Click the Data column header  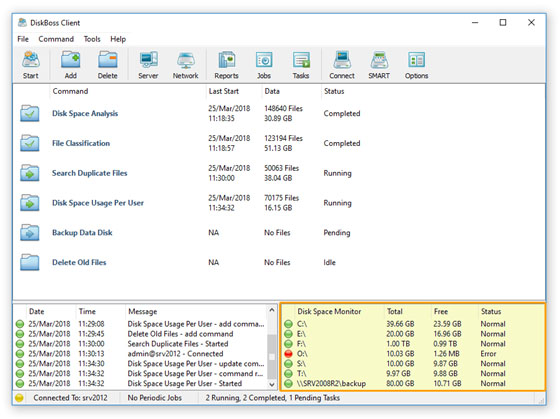[x=272, y=91]
